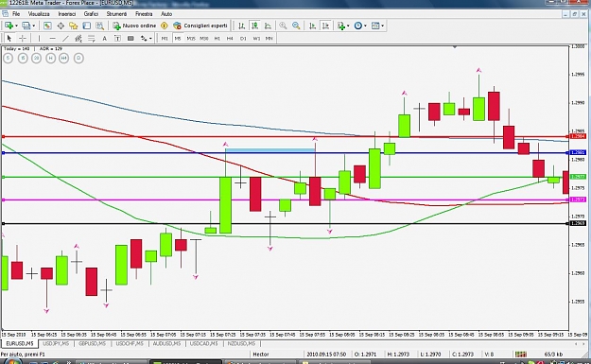Click the connection status bars indicator

(521, 355)
